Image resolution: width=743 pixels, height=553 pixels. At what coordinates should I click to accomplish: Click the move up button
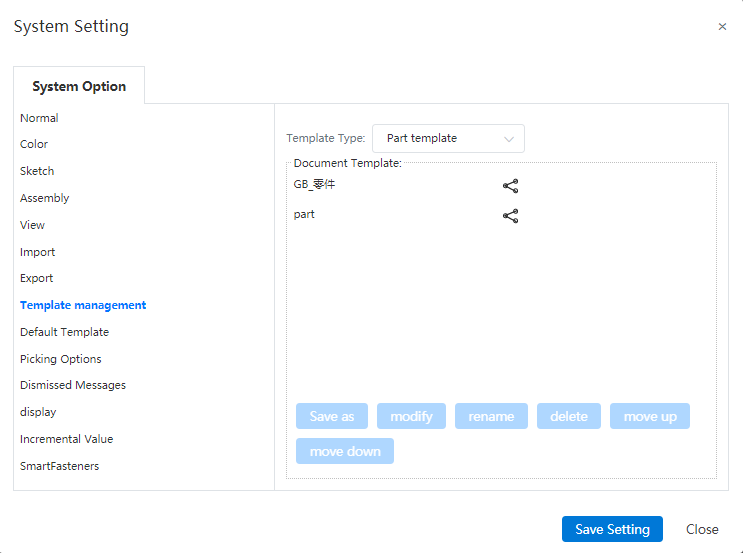point(650,416)
